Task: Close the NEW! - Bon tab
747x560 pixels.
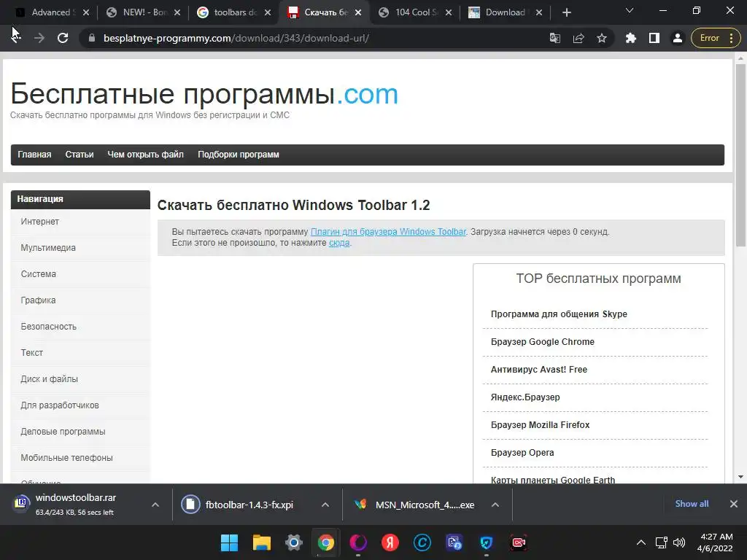Action: pyautogui.click(x=177, y=13)
